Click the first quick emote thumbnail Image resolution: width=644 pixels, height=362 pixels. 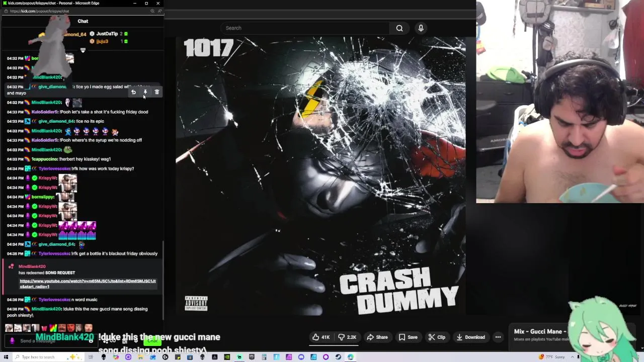click(x=9, y=328)
